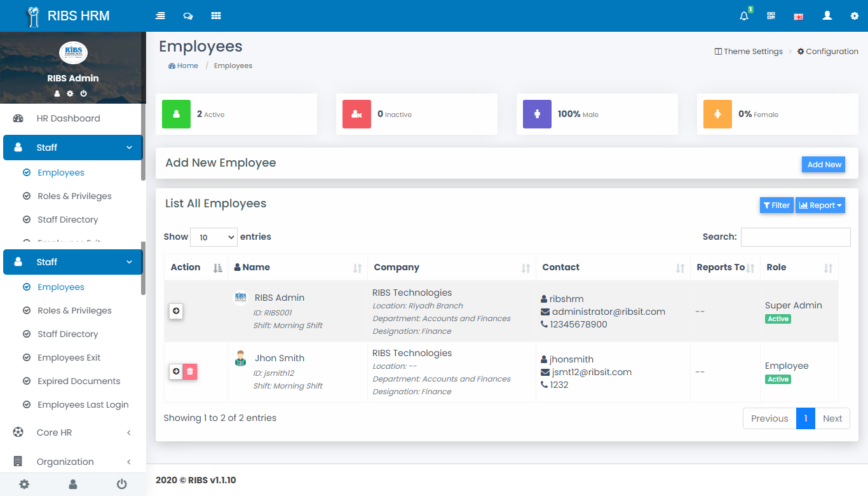Open the entries-per-page dropdown
This screenshot has height=496, width=868.
click(x=214, y=237)
